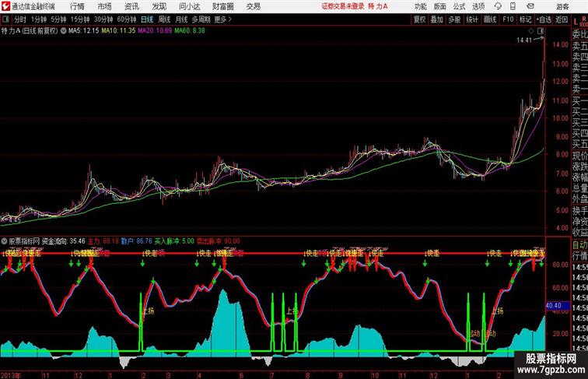Open the 功能 menu
Viewport: 588px width, 379px height.
point(420,6)
